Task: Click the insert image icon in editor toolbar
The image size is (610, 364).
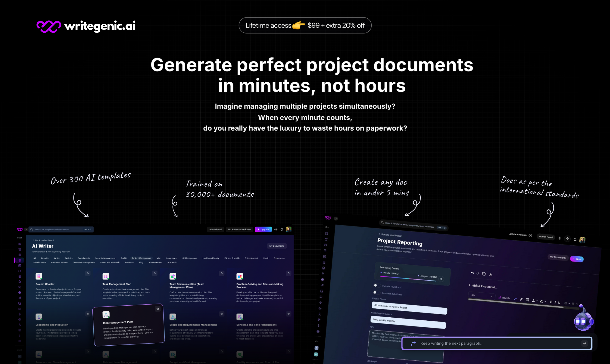Action: [527, 300]
